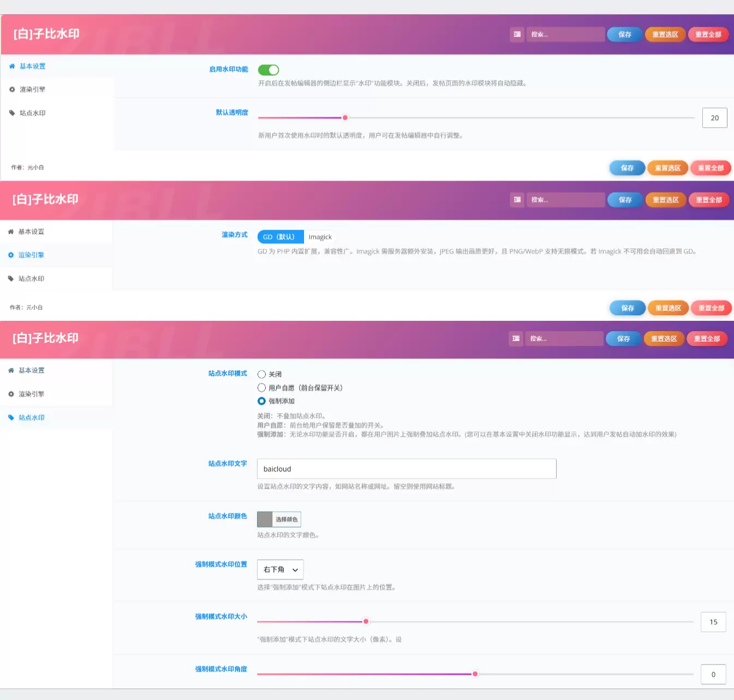The height and width of the screenshot is (700, 734).
Task: Click the expand-all icon in the 渲染方式 panel header
Action: [x=517, y=200]
